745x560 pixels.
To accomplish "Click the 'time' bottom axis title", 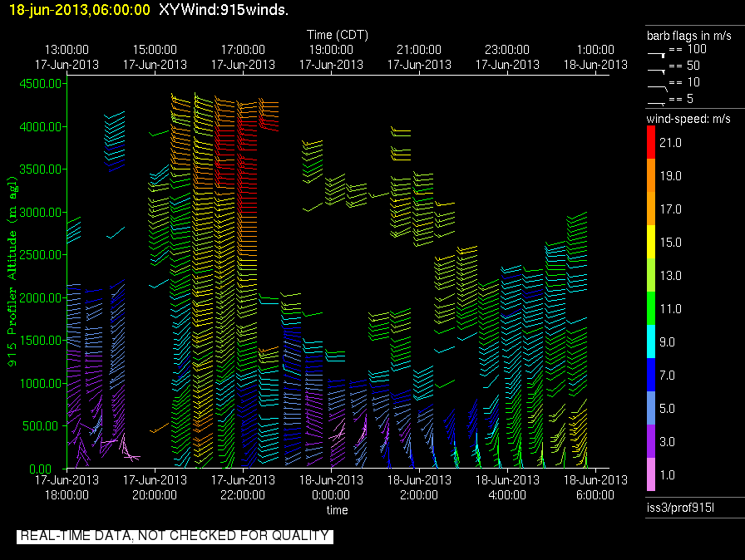I will [x=337, y=510].
